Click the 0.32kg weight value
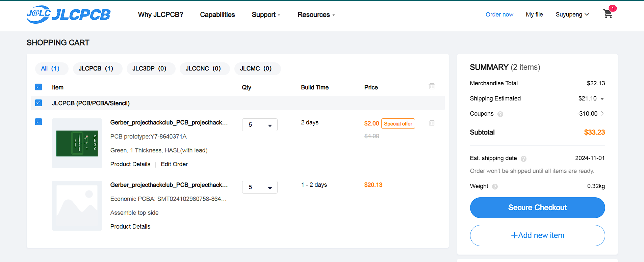 pos(596,186)
